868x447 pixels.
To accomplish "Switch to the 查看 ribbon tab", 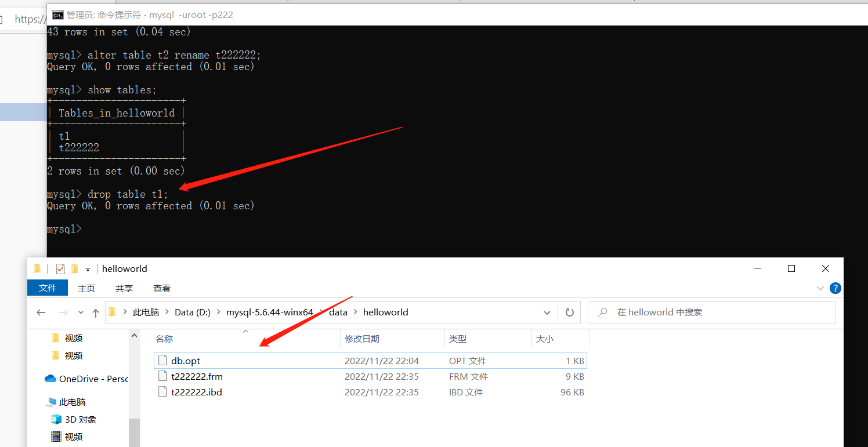I will (162, 288).
